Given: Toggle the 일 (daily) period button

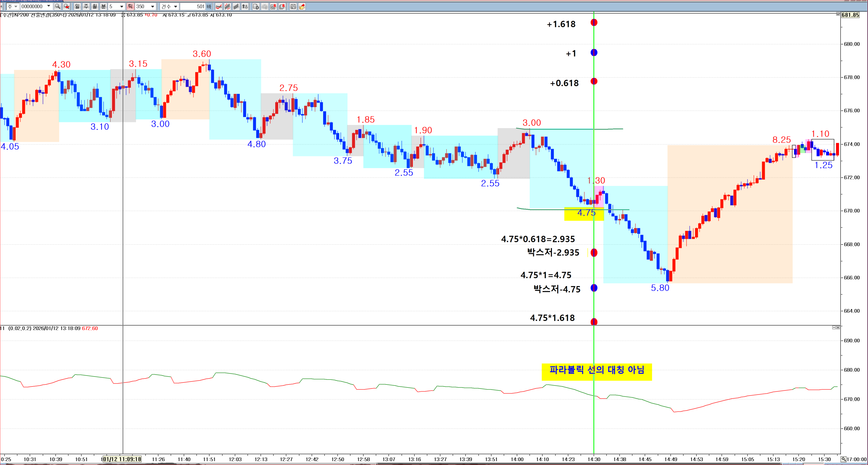Looking at the screenshot, I should (77, 6).
